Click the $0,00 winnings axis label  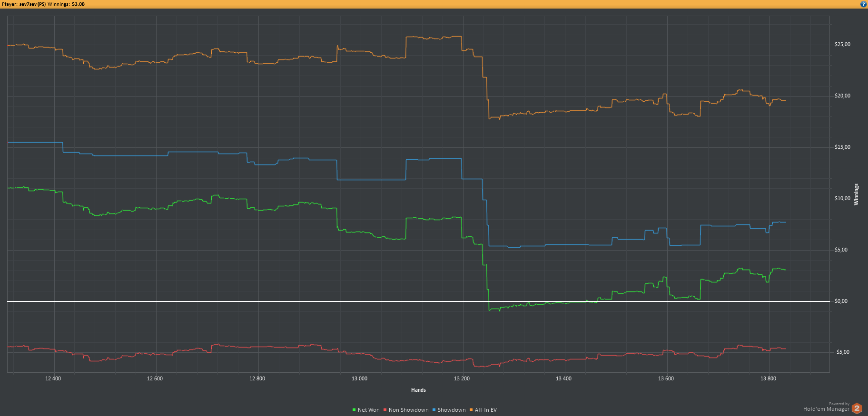(x=841, y=301)
